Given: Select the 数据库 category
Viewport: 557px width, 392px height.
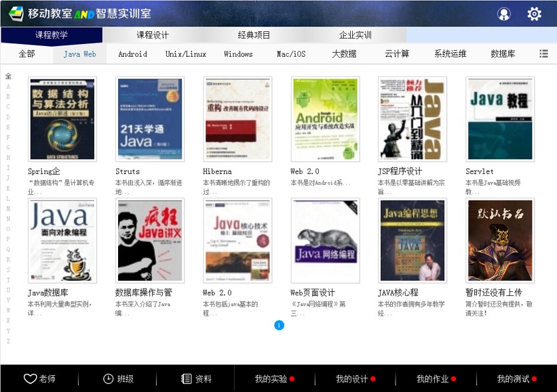Looking at the screenshot, I should pos(503,53).
